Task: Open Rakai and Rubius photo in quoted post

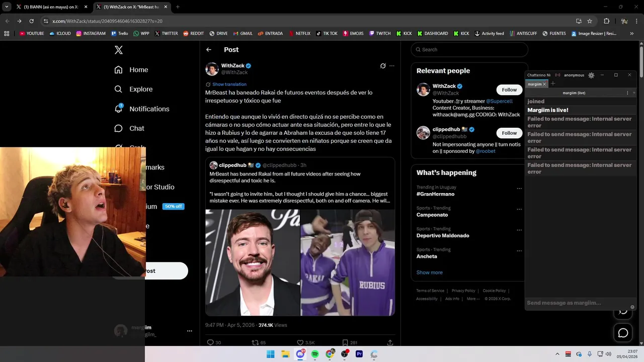Action: (348, 262)
